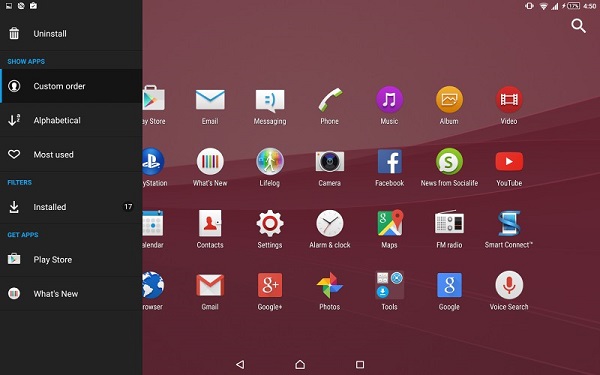Launch the Video app

509,106
